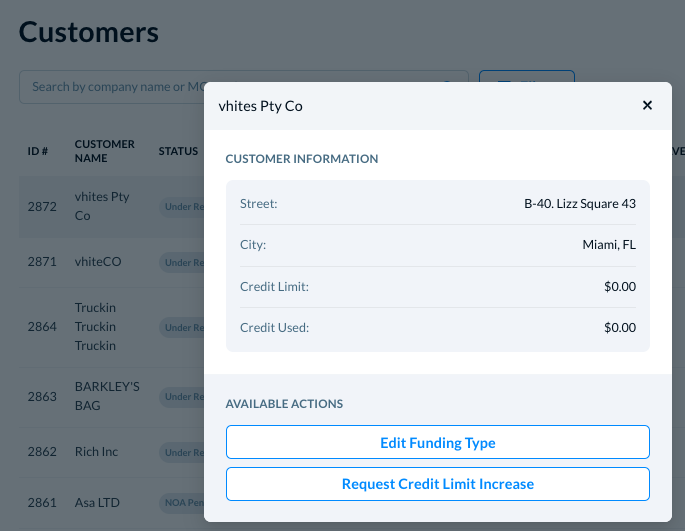Sort by the Customer Name column header
This screenshot has height=531, width=685.
point(105,151)
